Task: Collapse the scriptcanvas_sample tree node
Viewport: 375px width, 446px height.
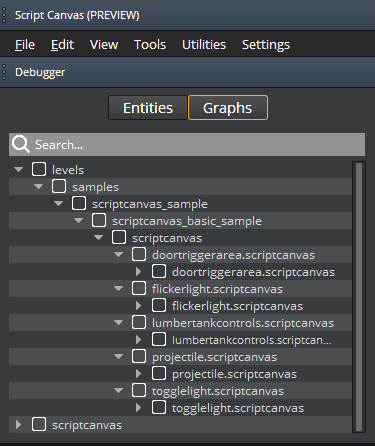Action: coord(58,203)
